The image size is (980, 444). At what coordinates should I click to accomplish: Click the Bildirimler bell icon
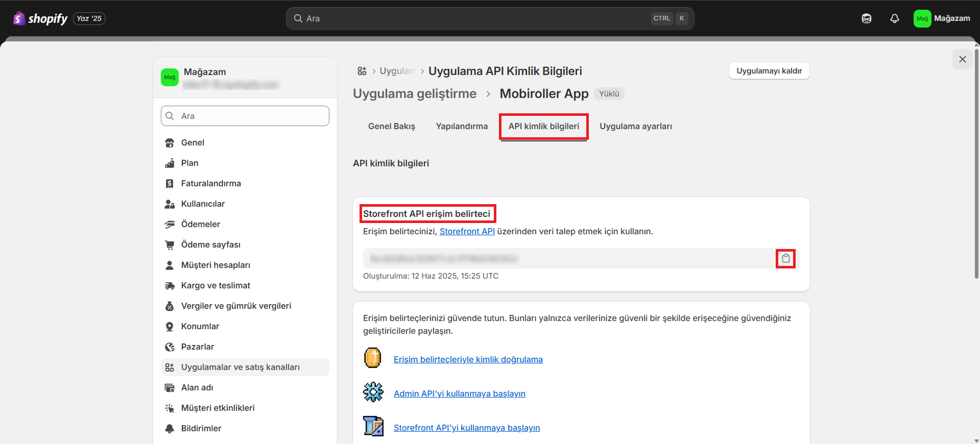coord(170,429)
